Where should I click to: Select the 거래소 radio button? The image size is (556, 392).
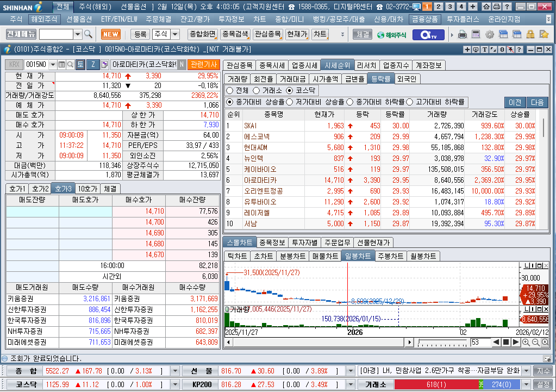(257, 90)
